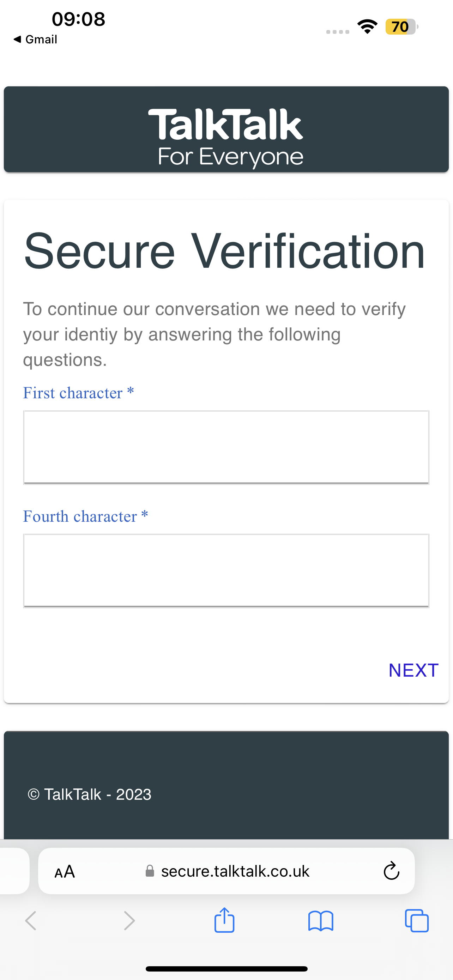Return to Gmail via back arrow

(x=35, y=39)
